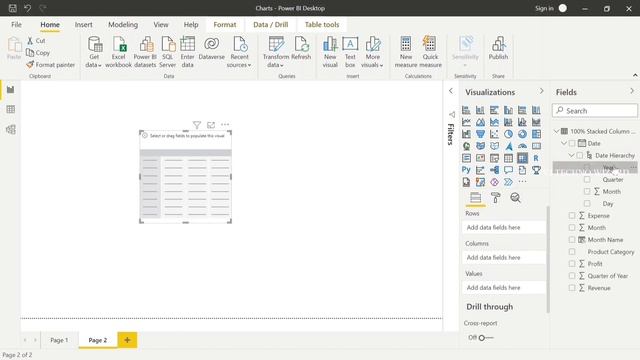
Task: Collapse the Date field node
Action: point(564,143)
